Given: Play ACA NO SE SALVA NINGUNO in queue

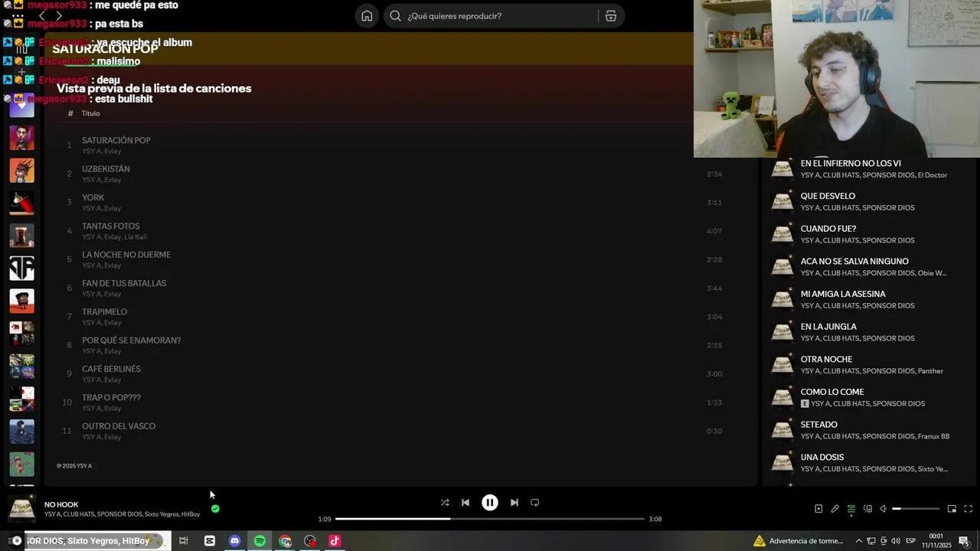Looking at the screenshot, I should (x=869, y=267).
